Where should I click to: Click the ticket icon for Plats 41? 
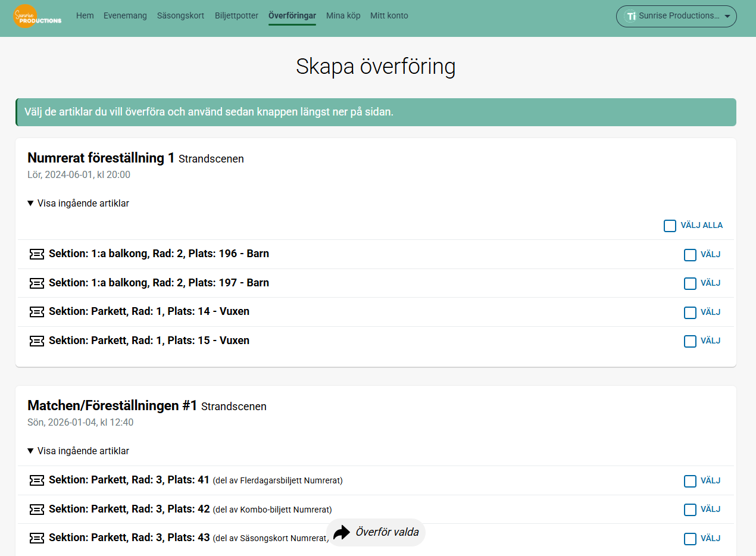37,480
